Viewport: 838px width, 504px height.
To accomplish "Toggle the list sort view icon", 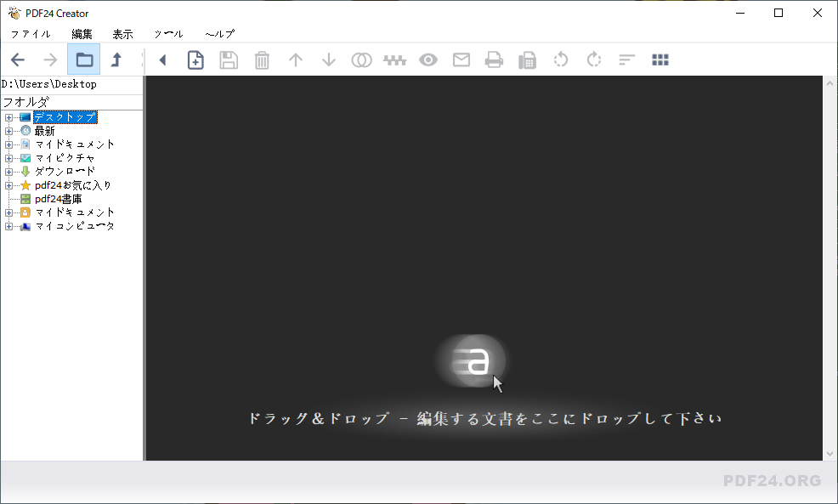I will tap(626, 59).
